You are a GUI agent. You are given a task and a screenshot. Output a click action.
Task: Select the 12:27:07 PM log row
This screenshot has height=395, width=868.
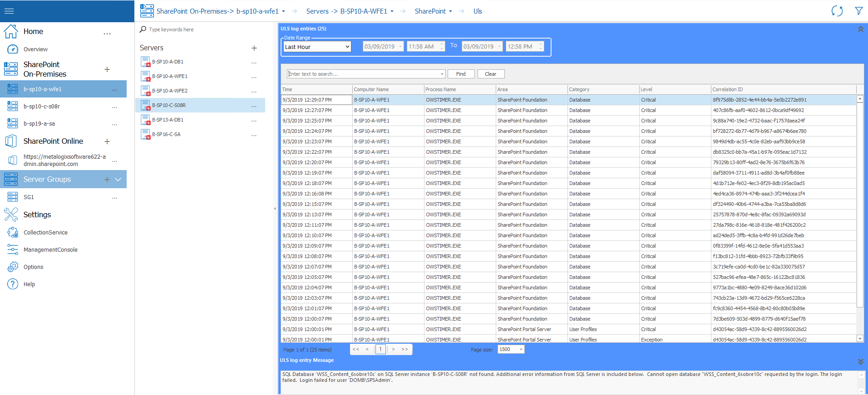click(568, 110)
